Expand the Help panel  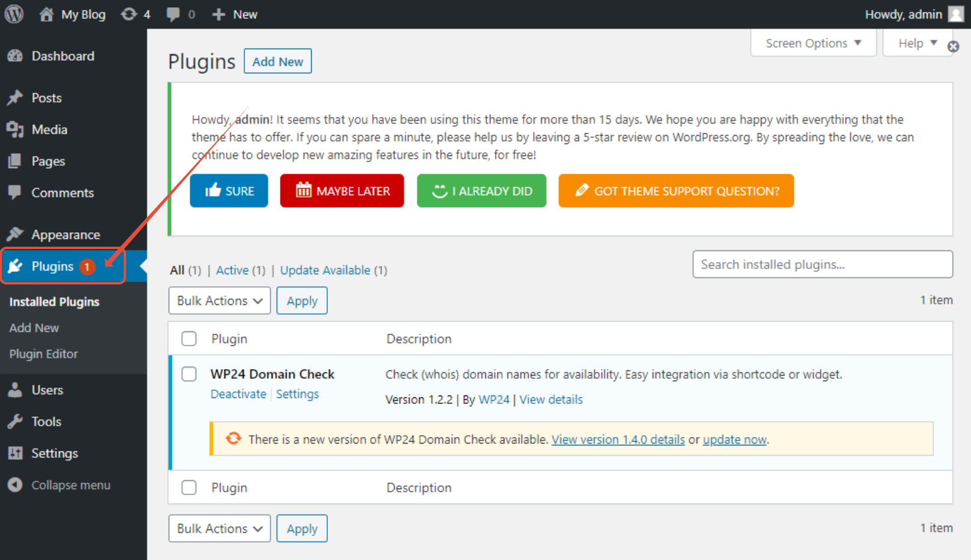tap(918, 43)
